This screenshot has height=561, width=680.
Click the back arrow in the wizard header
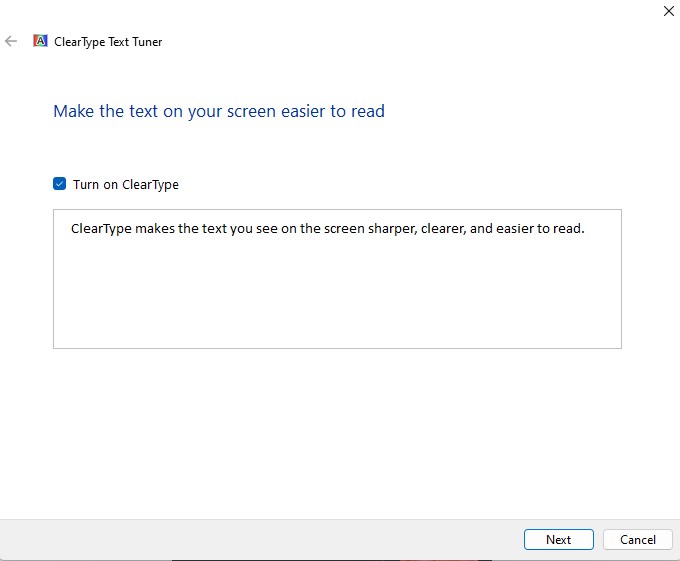[11, 41]
